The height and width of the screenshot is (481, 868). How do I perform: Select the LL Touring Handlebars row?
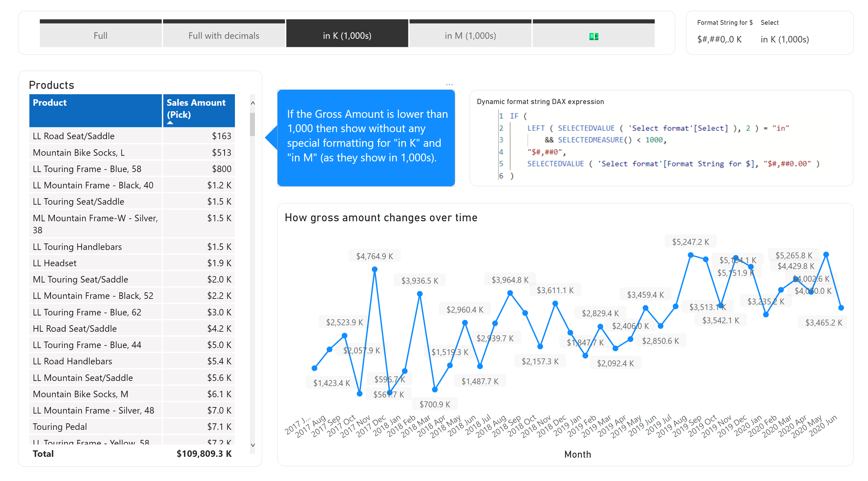[x=132, y=246]
